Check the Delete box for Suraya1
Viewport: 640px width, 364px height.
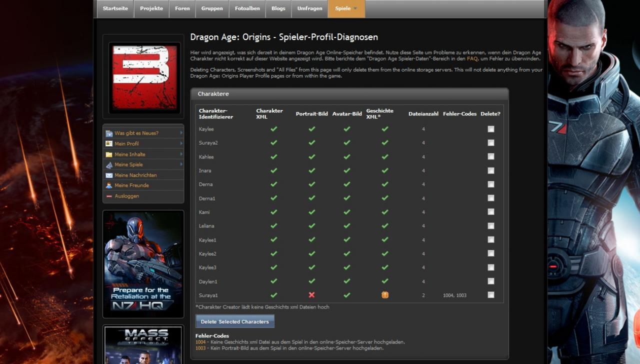[x=491, y=295]
